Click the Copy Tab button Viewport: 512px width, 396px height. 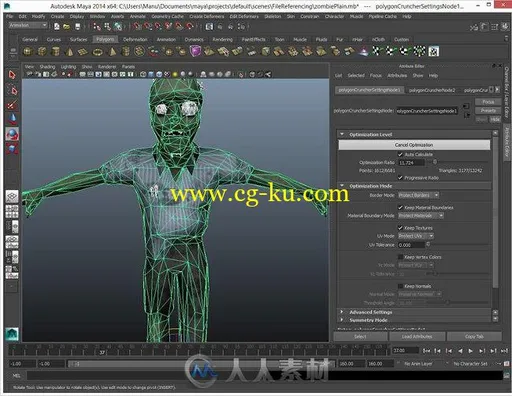[x=474, y=337]
